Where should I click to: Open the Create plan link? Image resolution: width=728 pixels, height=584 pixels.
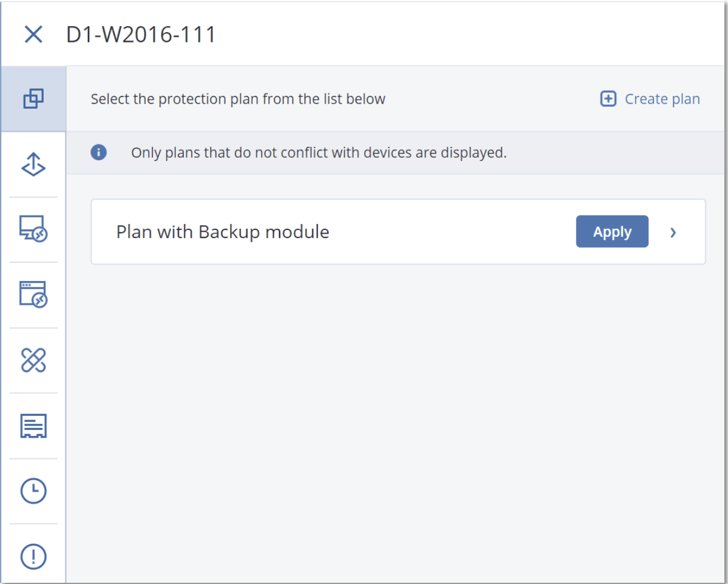[x=662, y=98]
